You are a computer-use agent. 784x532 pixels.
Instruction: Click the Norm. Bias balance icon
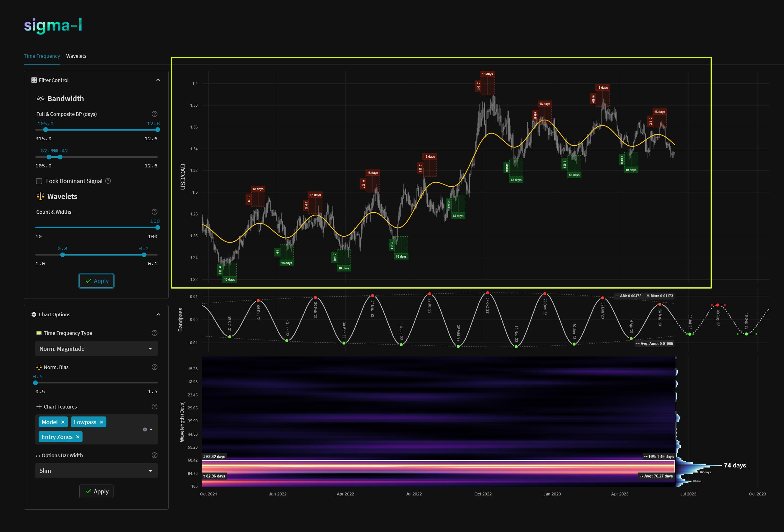[x=39, y=367]
